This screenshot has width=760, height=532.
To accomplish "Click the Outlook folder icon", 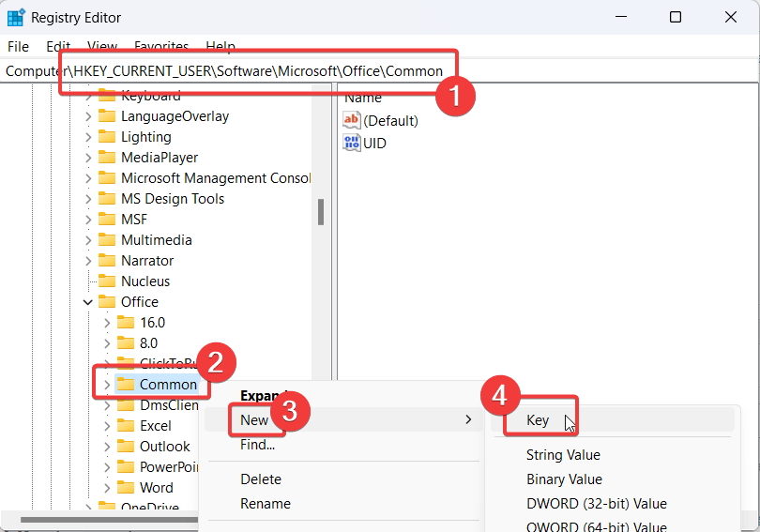I will tap(126, 447).
